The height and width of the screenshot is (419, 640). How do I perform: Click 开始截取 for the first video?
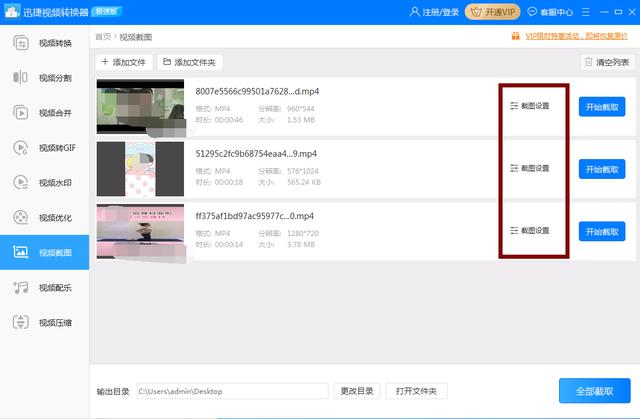(602, 107)
